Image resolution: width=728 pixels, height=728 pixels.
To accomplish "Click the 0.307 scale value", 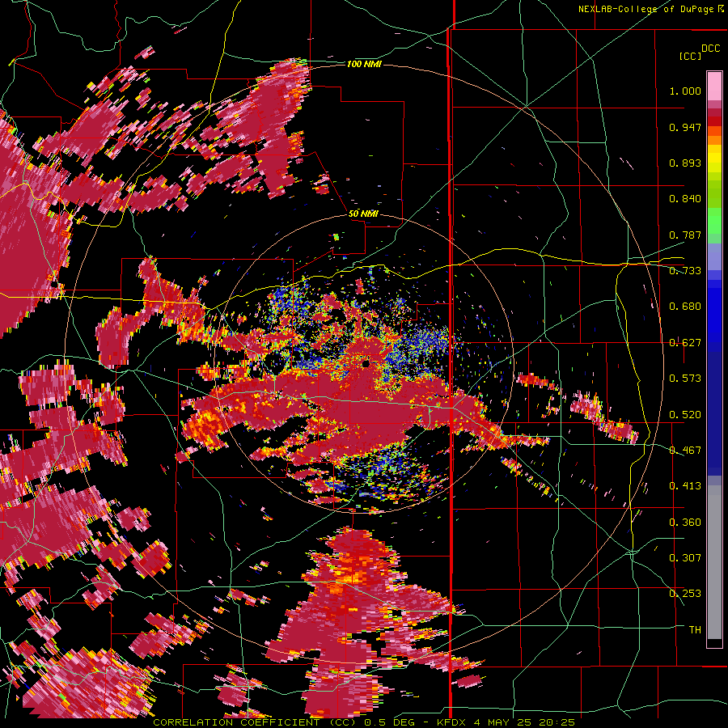I will tap(685, 558).
